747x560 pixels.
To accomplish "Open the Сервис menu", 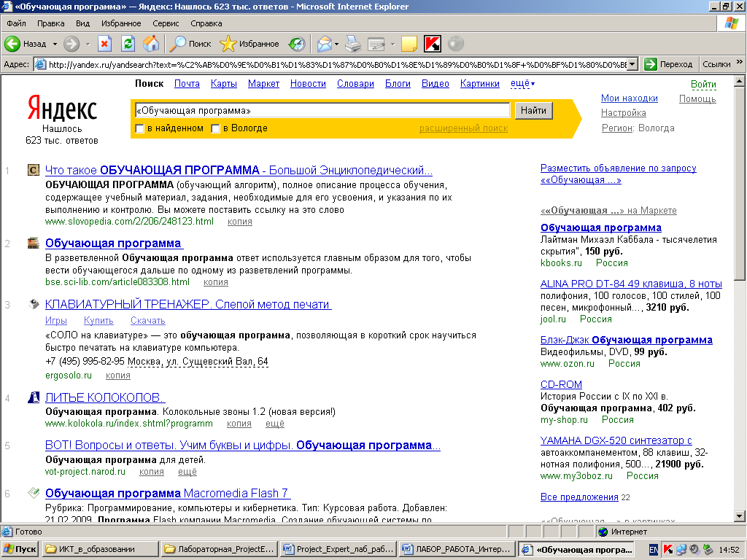I will [166, 23].
